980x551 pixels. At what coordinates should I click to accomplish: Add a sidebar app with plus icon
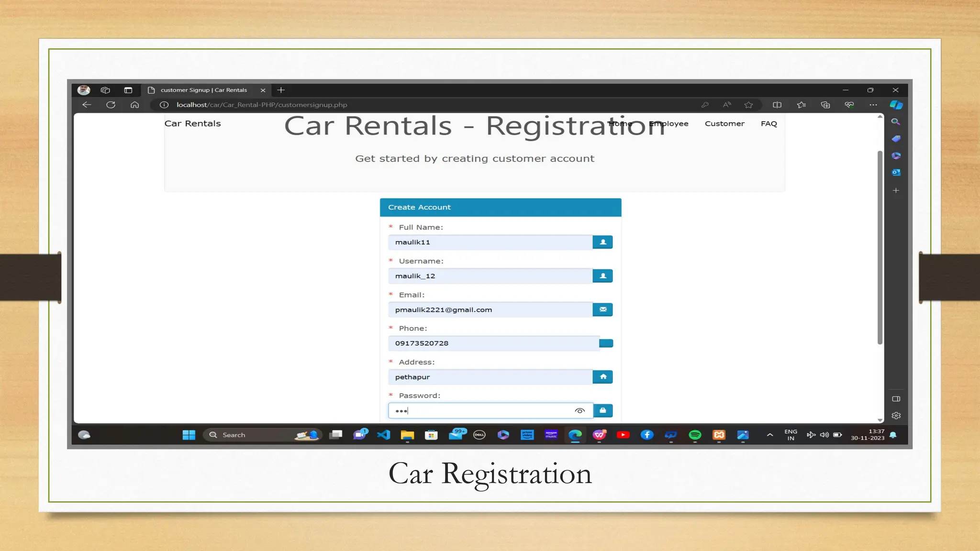(x=896, y=190)
